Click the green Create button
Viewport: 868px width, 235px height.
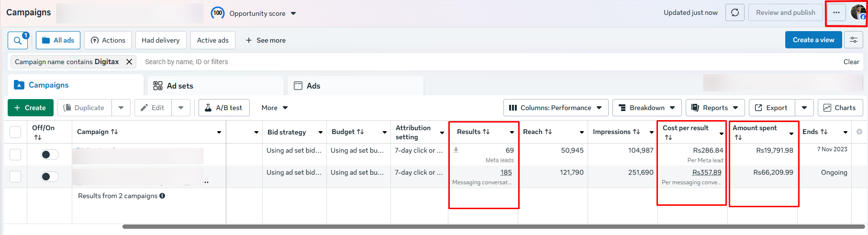[x=30, y=108]
